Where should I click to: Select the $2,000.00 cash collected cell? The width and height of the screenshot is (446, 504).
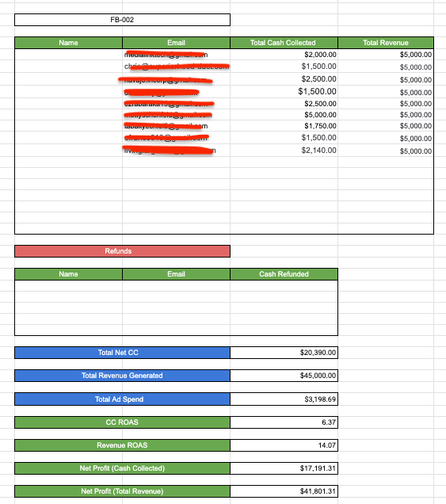click(x=284, y=55)
